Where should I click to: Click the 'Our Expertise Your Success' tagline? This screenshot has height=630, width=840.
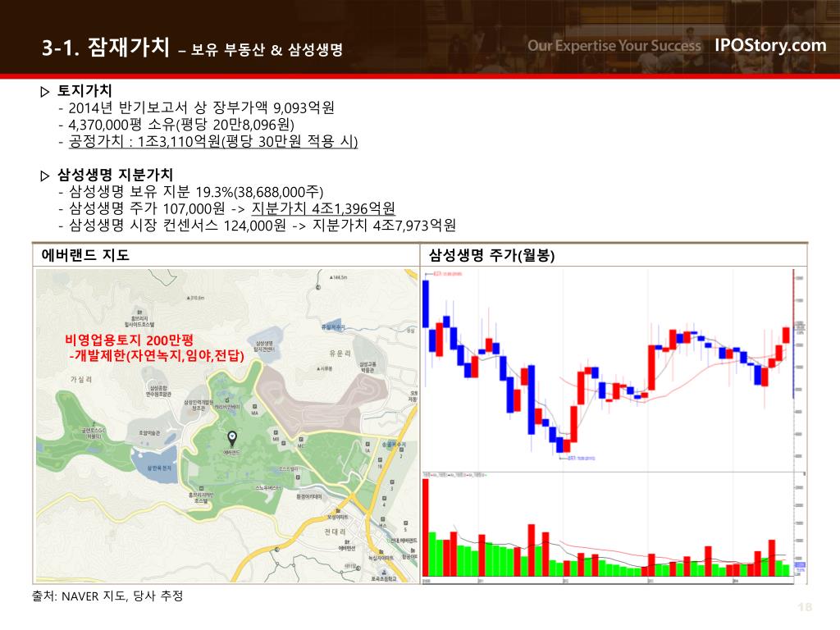[x=614, y=46]
